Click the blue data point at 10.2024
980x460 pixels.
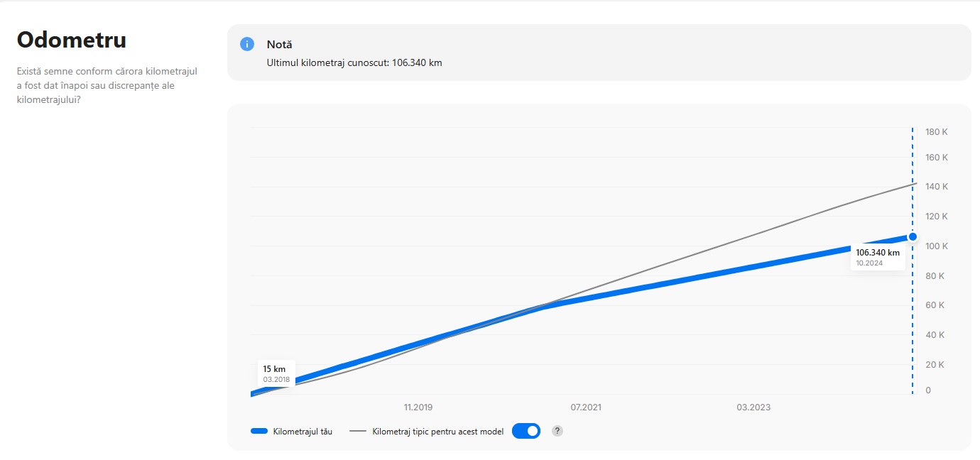[913, 236]
